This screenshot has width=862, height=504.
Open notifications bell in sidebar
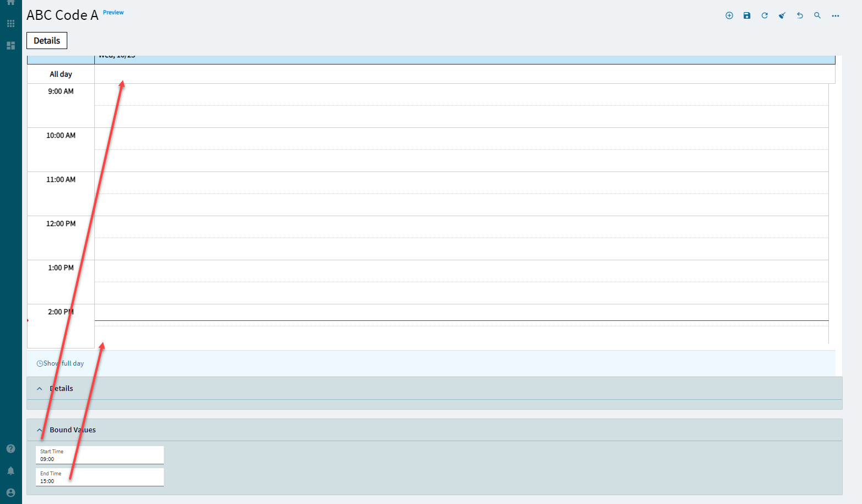point(10,470)
